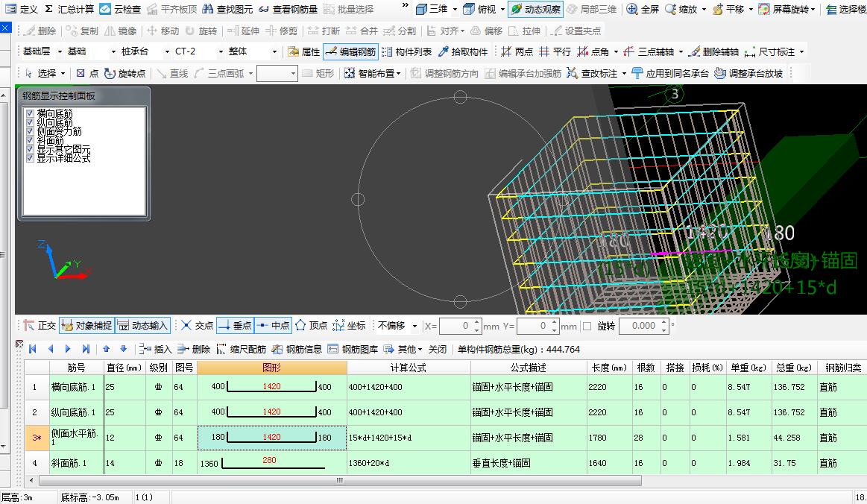Expand 选择 tool dropdown arrow
The height and width of the screenshot is (504, 867).
pos(63,73)
